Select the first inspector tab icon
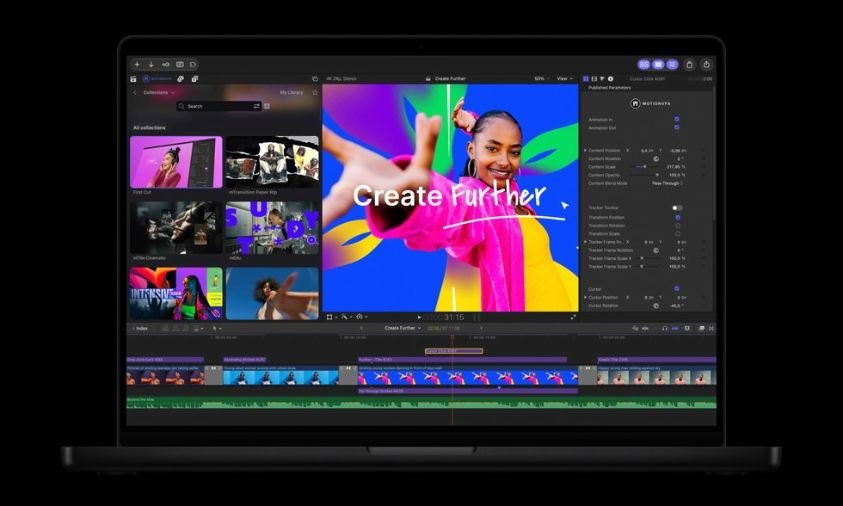The height and width of the screenshot is (506, 843). pos(586,79)
